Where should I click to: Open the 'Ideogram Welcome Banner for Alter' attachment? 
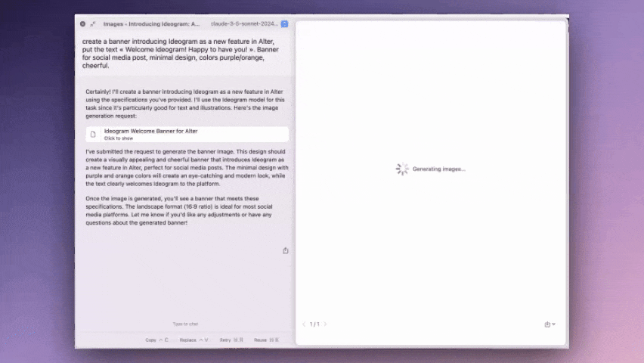pos(187,134)
